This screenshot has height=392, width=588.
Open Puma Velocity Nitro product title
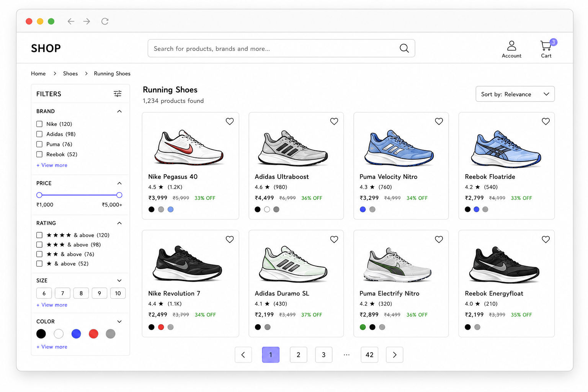click(x=389, y=177)
